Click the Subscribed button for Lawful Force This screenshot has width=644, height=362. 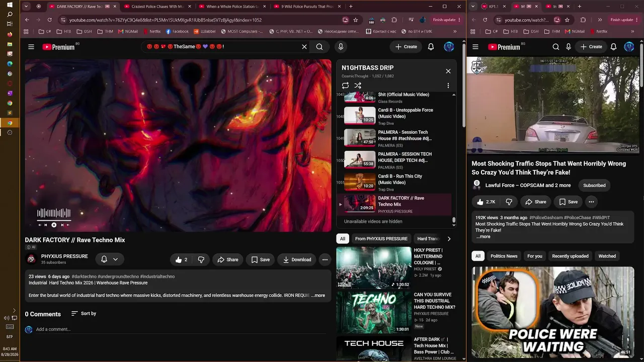[594, 186]
